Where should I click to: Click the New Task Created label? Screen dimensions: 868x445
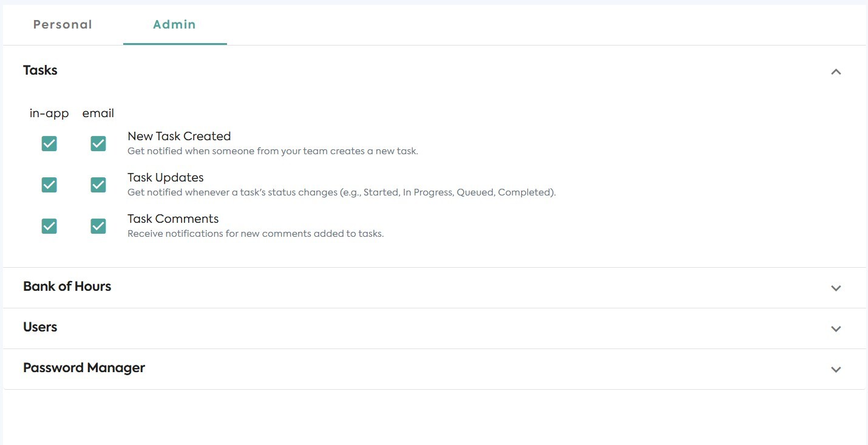[x=179, y=137]
